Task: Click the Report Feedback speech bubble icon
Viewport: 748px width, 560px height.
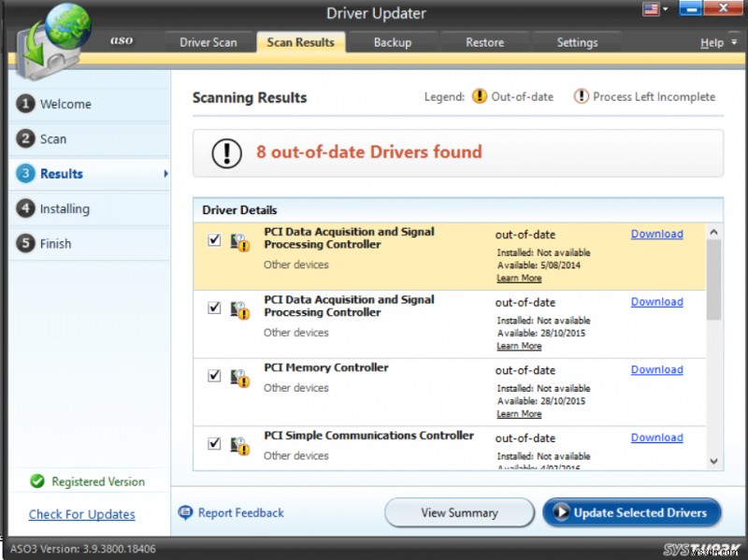Action: [185, 512]
